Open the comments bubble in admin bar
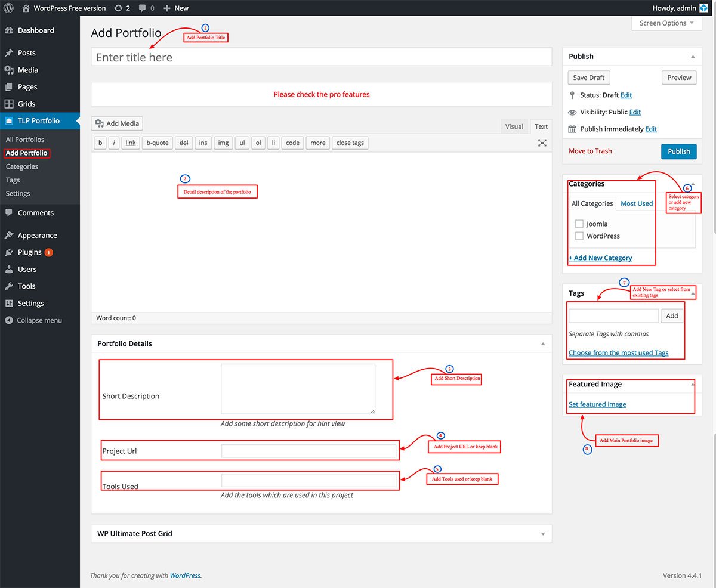Viewport: 716px width, 588px height. point(142,8)
